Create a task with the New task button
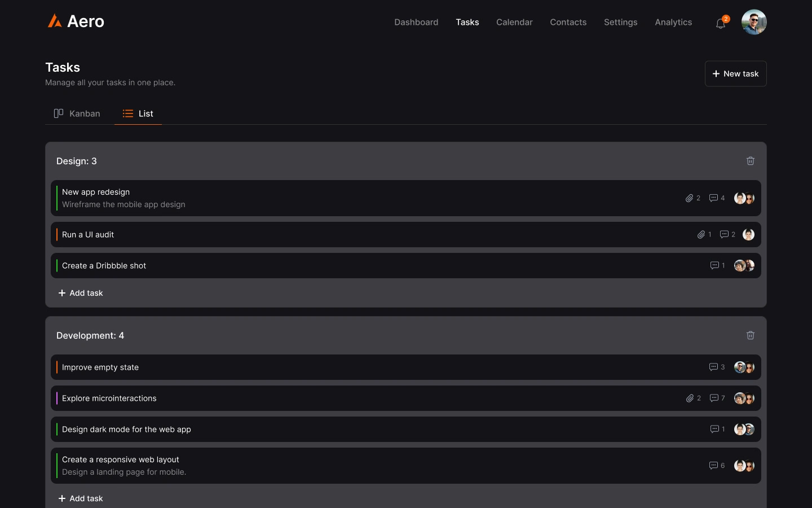Viewport: 812px width, 508px height. tap(735, 73)
